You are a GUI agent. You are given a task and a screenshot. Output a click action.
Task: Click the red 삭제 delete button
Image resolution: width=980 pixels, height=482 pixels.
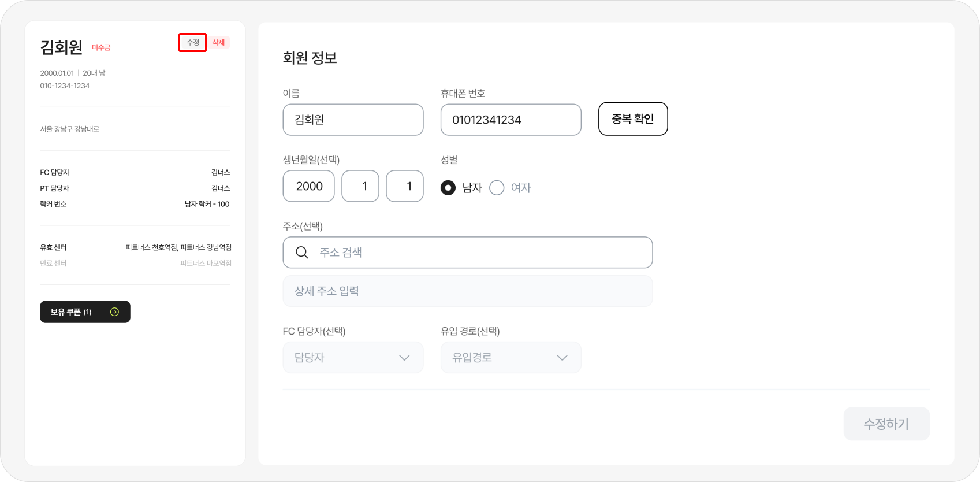pos(218,42)
